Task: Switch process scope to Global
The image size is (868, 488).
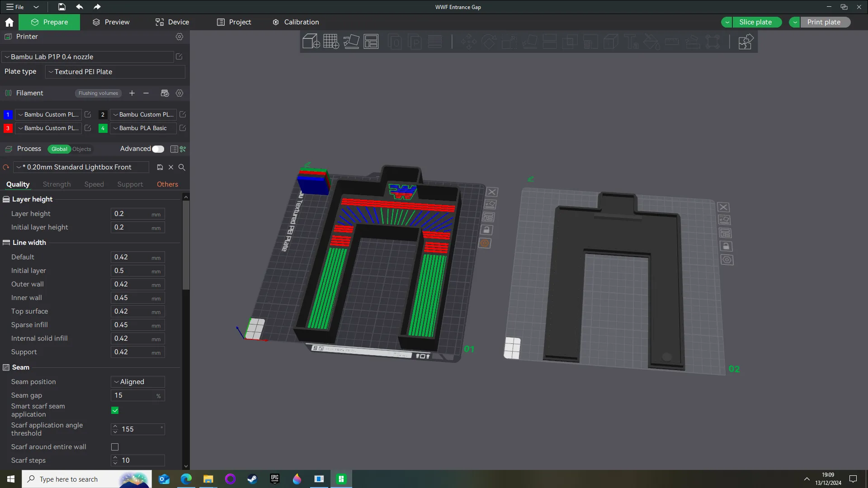Action: pyautogui.click(x=59, y=149)
